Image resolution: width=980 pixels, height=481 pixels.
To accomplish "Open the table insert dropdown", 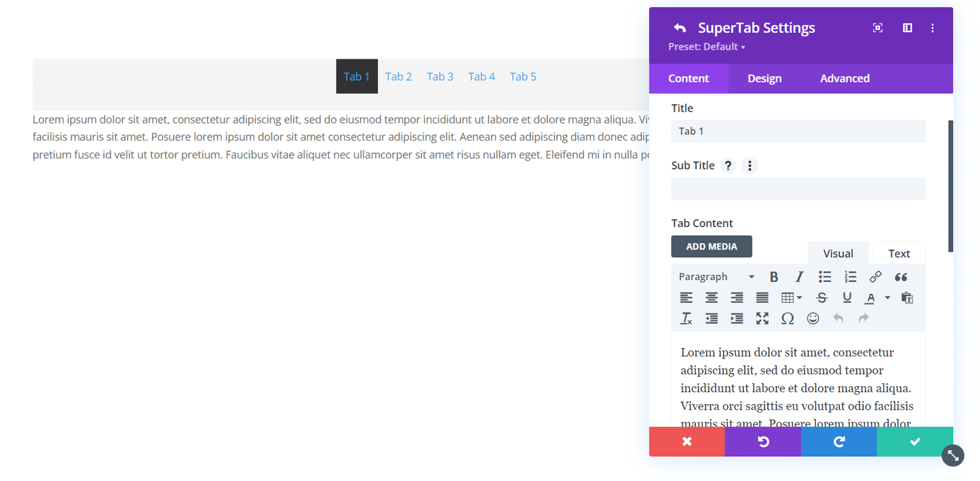I will (x=792, y=297).
